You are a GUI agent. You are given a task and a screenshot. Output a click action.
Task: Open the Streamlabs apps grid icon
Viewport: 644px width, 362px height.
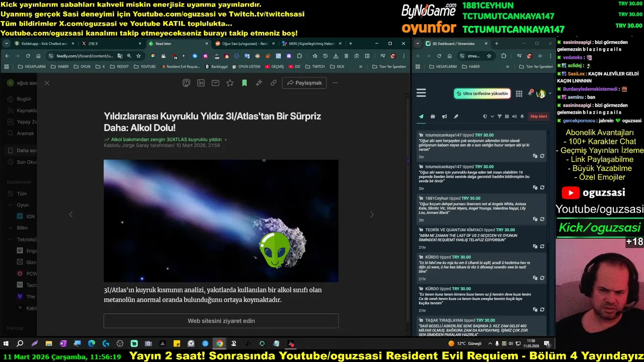pos(519,94)
